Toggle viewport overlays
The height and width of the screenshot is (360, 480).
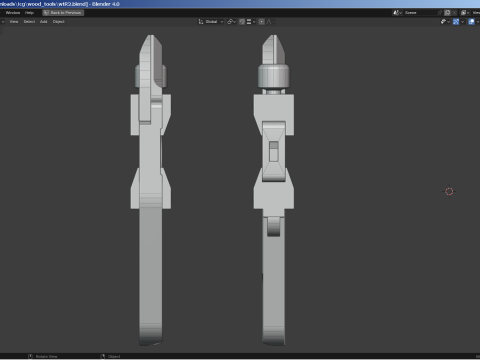471,22
